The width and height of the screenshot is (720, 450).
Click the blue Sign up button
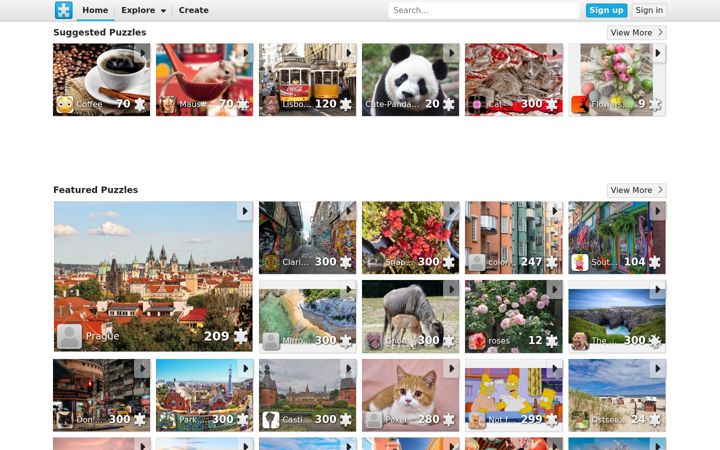pyautogui.click(x=606, y=10)
